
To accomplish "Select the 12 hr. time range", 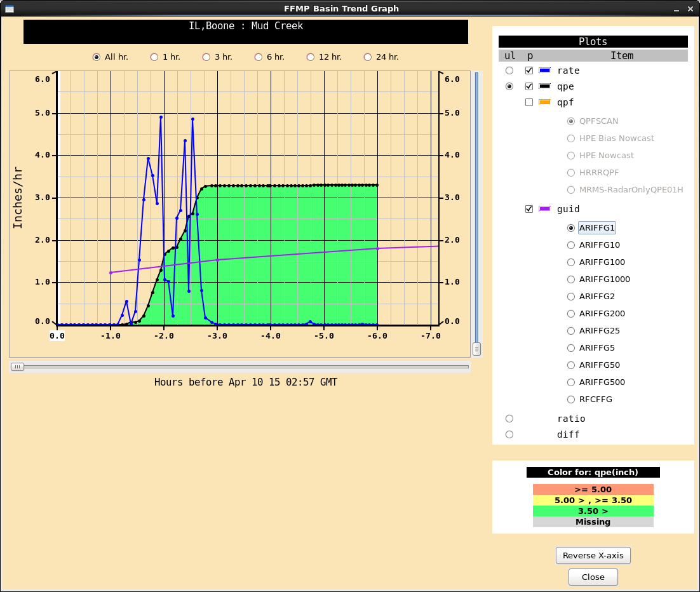I will click(x=324, y=57).
